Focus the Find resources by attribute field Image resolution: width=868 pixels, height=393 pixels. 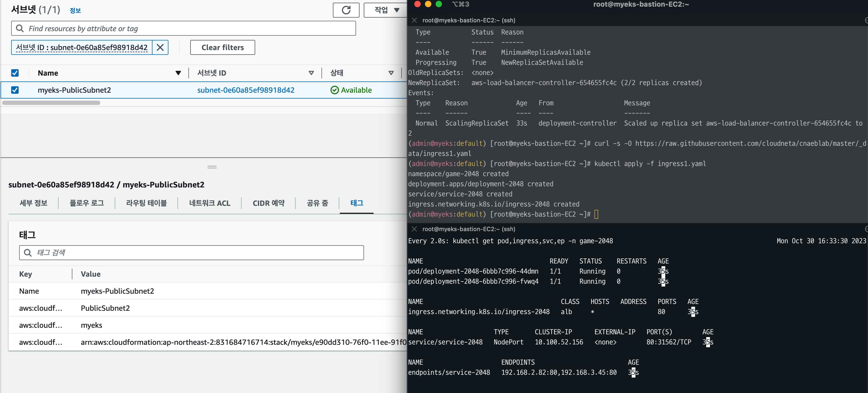(183, 28)
